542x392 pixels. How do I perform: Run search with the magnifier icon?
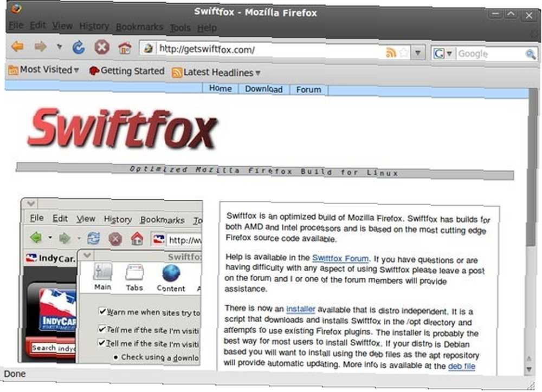point(530,54)
